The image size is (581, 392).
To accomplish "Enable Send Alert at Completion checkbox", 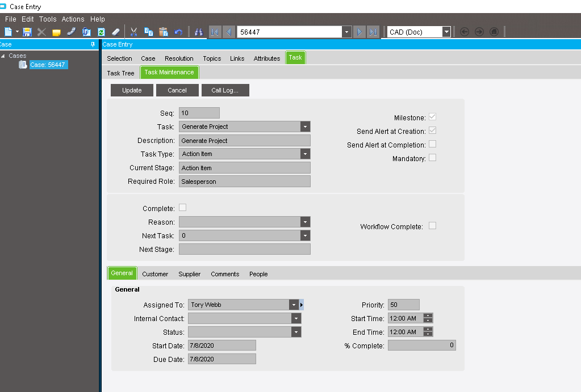I will pos(432,144).
